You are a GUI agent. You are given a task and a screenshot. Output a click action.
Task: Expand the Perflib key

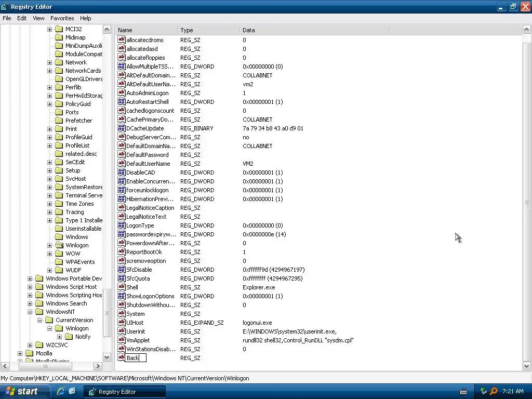point(49,87)
